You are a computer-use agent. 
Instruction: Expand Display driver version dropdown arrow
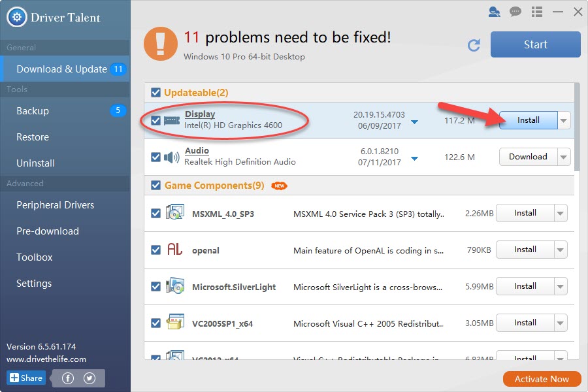click(414, 122)
